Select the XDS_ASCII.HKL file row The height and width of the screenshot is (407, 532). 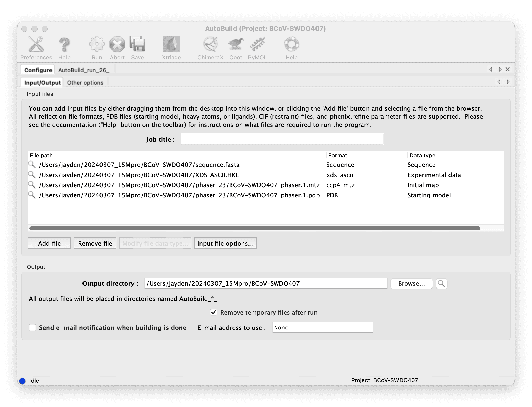click(266, 175)
